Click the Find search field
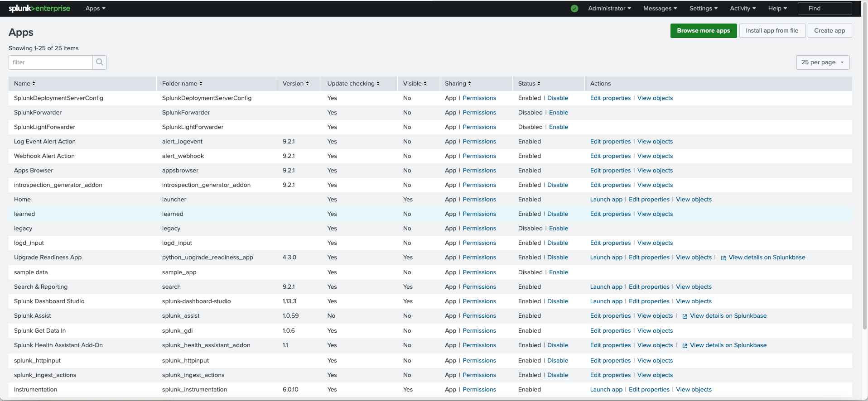The image size is (868, 401). point(825,9)
